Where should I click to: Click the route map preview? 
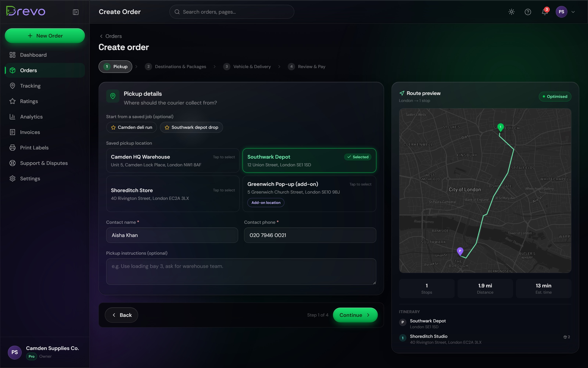click(x=485, y=191)
